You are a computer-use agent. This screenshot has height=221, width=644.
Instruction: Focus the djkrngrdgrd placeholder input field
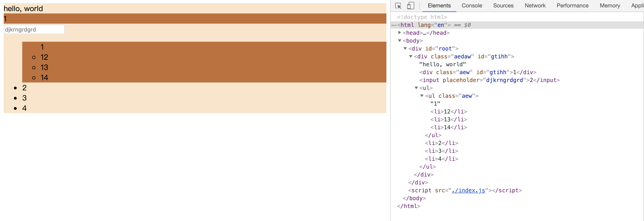click(x=34, y=29)
